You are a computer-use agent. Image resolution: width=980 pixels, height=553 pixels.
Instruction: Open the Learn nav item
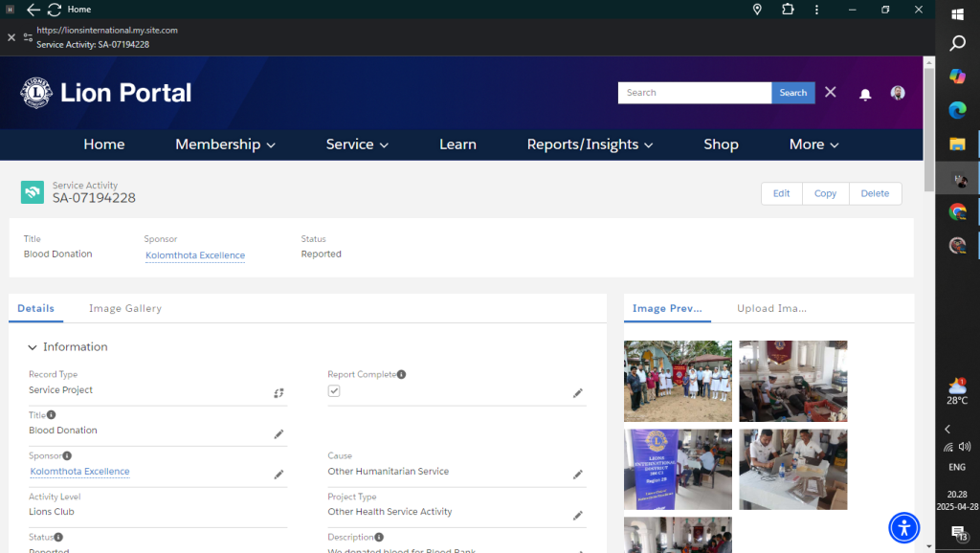pyautogui.click(x=457, y=144)
